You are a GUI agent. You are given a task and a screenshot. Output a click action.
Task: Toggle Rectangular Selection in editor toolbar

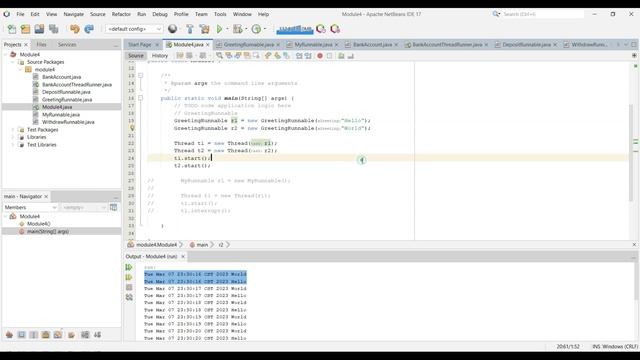point(256,56)
